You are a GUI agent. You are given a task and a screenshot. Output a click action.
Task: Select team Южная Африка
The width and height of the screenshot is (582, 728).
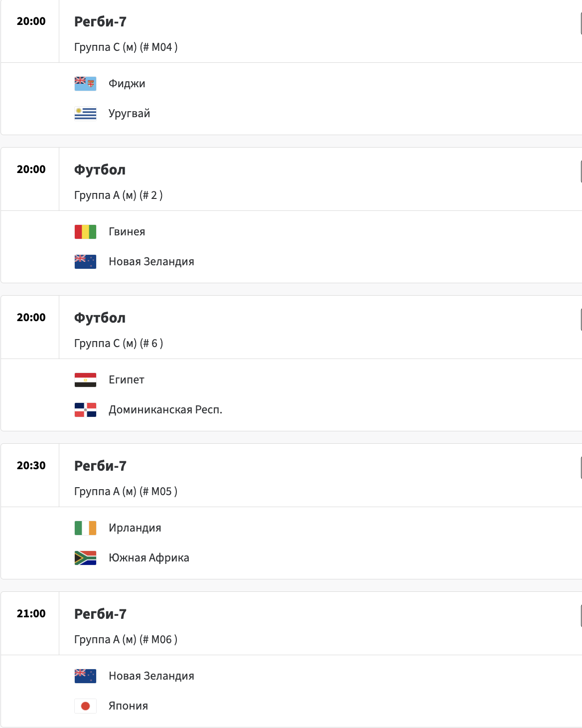(149, 558)
